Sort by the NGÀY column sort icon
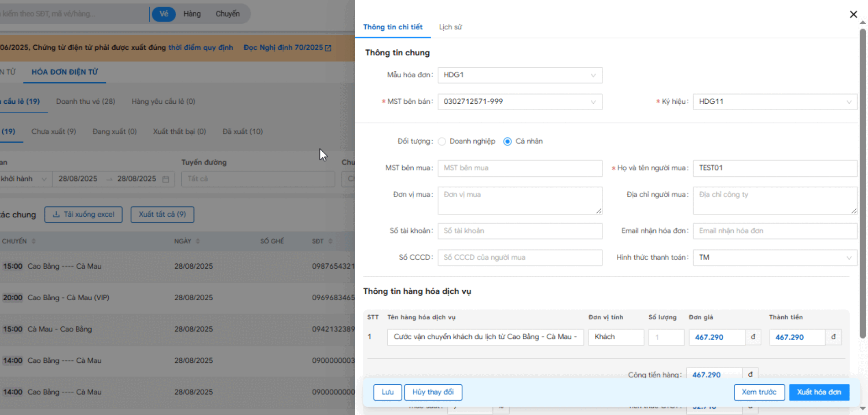This screenshot has height=415, width=868. pos(198,241)
